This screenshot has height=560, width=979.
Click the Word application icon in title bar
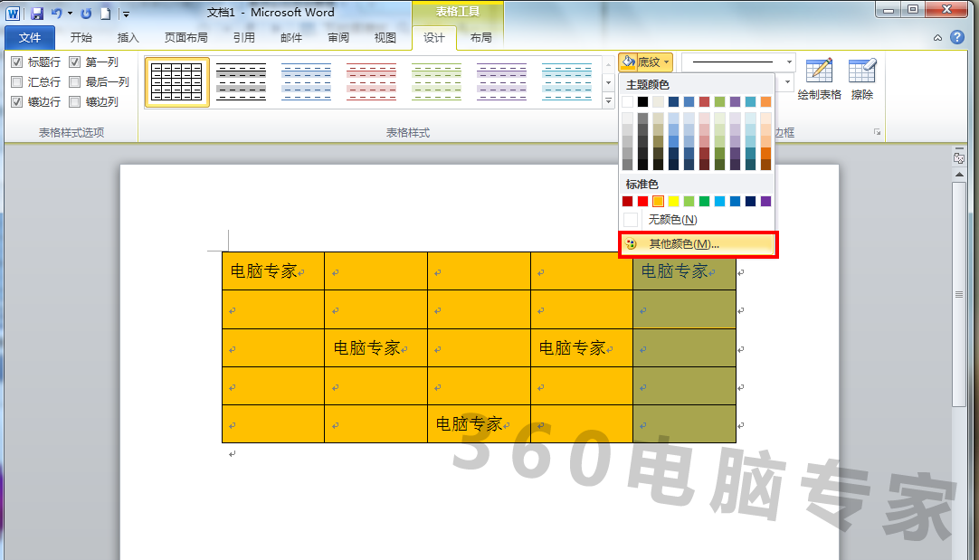(x=12, y=12)
